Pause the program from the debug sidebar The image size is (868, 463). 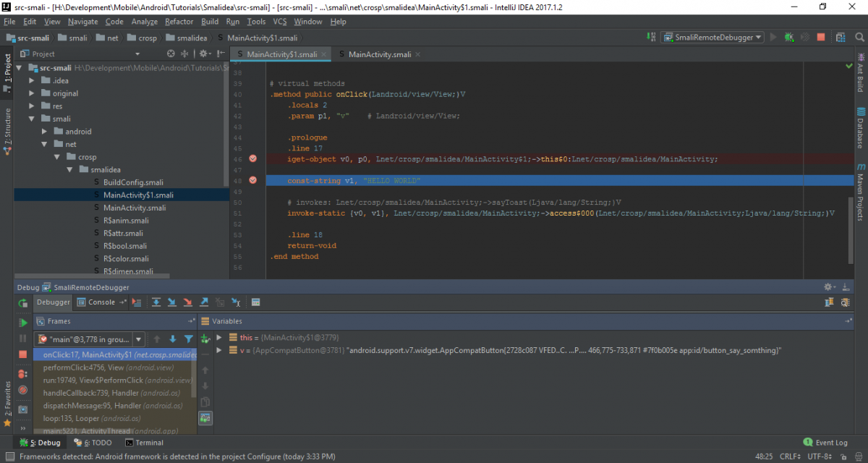pyautogui.click(x=23, y=339)
